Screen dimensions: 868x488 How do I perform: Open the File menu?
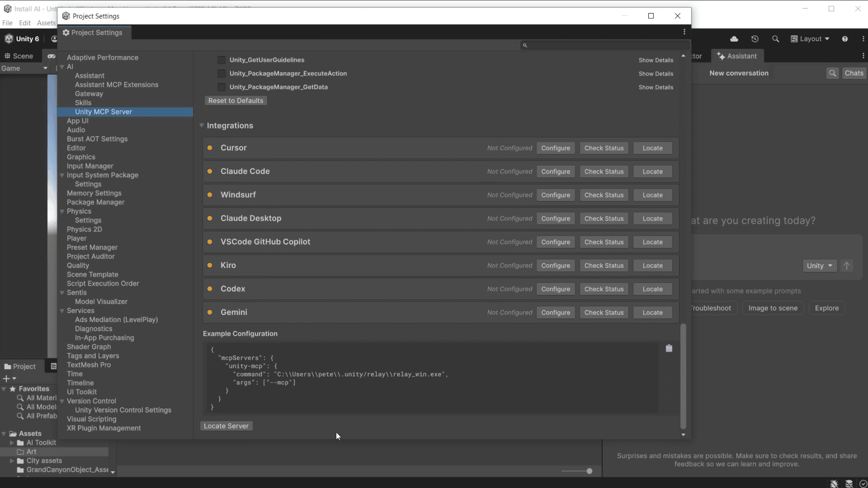click(x=7, y=23)
